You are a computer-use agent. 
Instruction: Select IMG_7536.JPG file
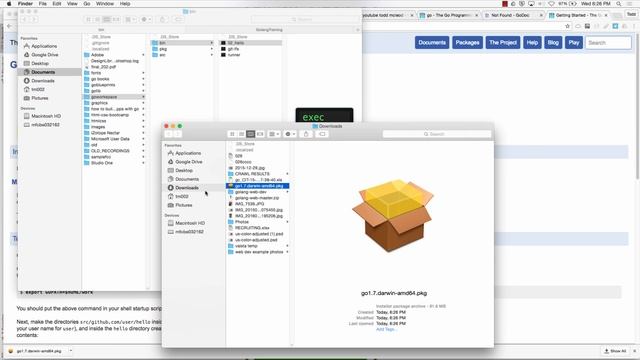pos(249,204)
